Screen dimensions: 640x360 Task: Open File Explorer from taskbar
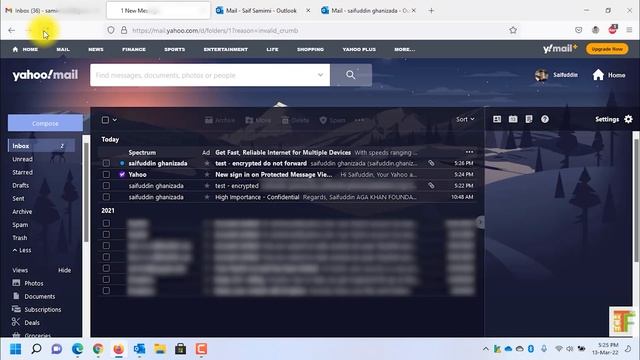coord(160,349)
